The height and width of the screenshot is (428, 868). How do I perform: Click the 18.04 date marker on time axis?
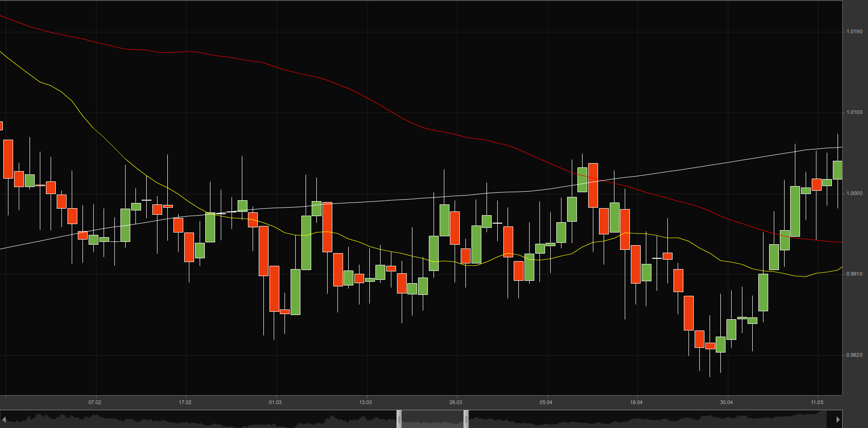point(636,402)
